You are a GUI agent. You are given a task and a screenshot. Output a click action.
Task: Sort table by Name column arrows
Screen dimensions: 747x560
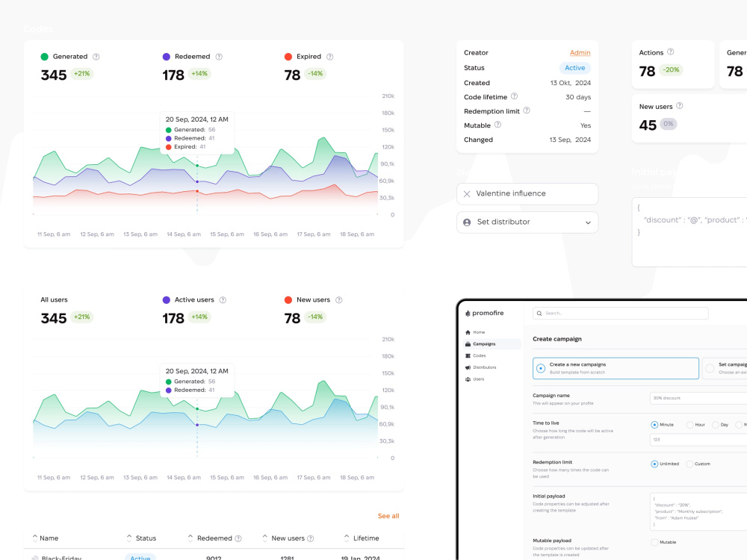pyautogui.click(x=35, y=538)
